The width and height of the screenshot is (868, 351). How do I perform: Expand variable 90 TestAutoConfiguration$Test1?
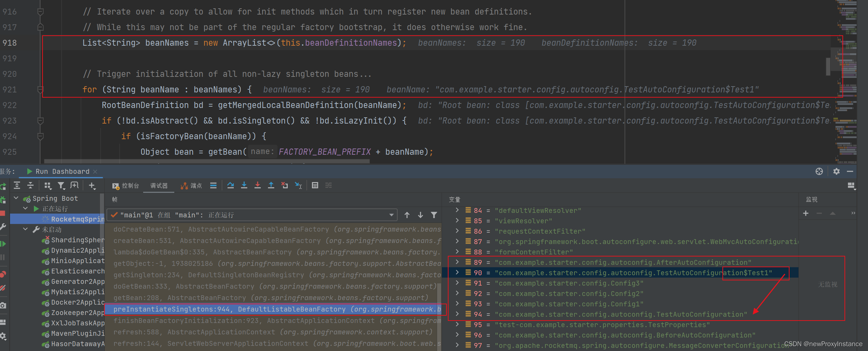(x=457, y=272)
